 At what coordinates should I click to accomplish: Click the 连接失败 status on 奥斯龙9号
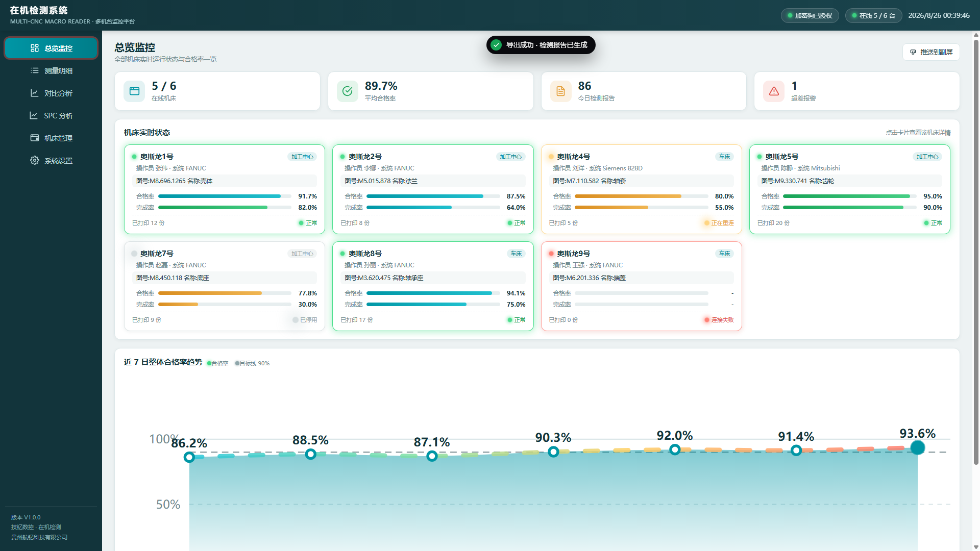click(719, 320)
